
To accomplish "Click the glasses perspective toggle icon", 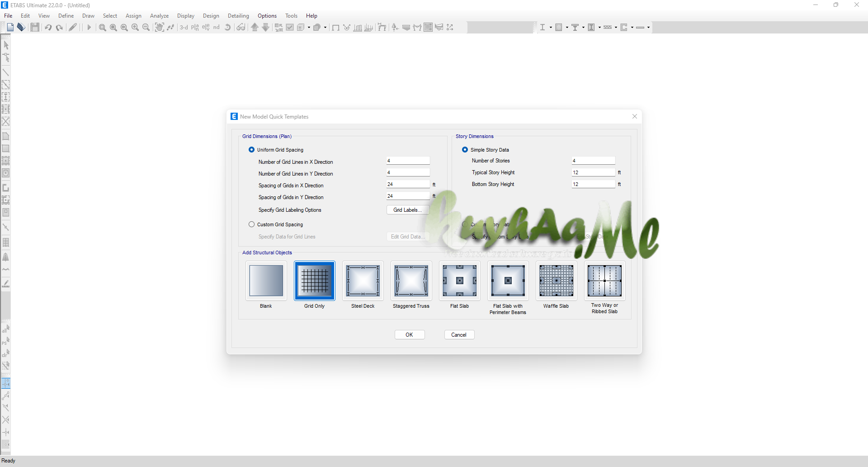I will tap(241, 27).
